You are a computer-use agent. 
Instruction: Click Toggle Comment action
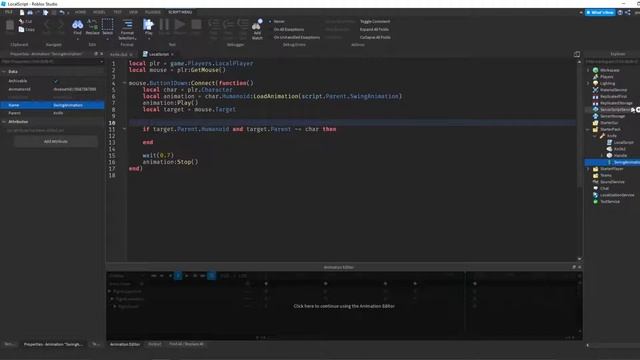(x=375, y=21)
